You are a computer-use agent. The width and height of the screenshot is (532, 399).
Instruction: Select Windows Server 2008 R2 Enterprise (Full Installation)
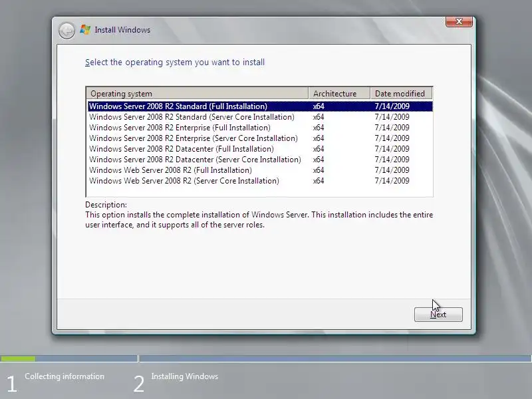pos(260,128)
